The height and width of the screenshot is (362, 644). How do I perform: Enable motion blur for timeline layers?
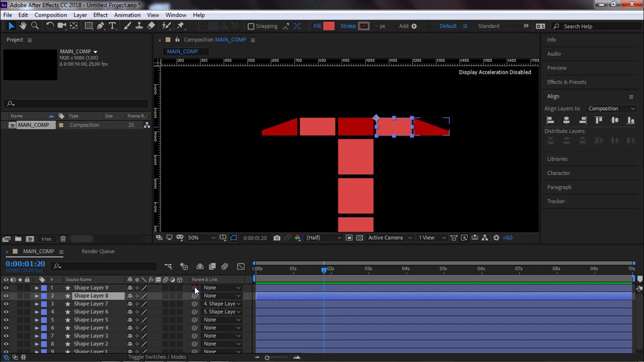click(x=224, y=266)
